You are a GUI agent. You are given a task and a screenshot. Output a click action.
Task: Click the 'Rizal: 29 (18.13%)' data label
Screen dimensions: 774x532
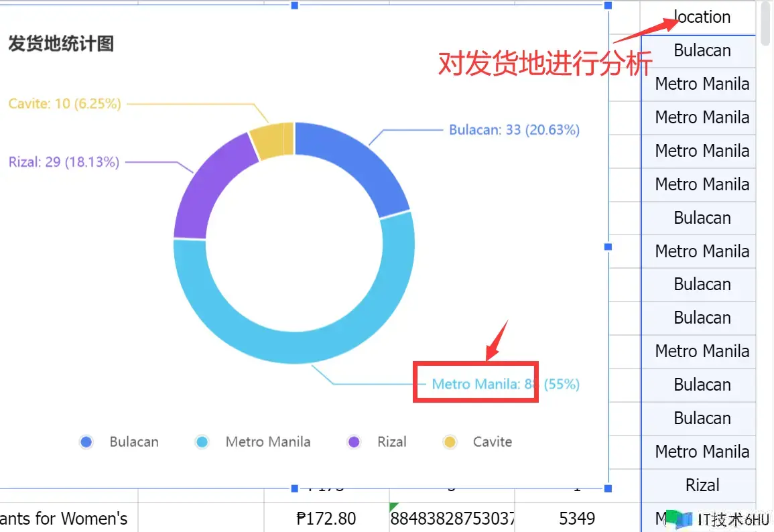(x=64, y=162)
